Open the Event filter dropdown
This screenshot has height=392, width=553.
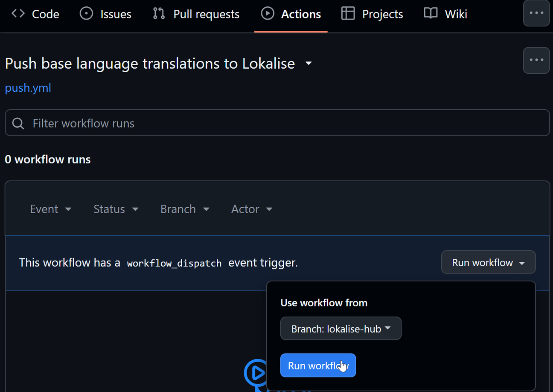coord(50,209)
